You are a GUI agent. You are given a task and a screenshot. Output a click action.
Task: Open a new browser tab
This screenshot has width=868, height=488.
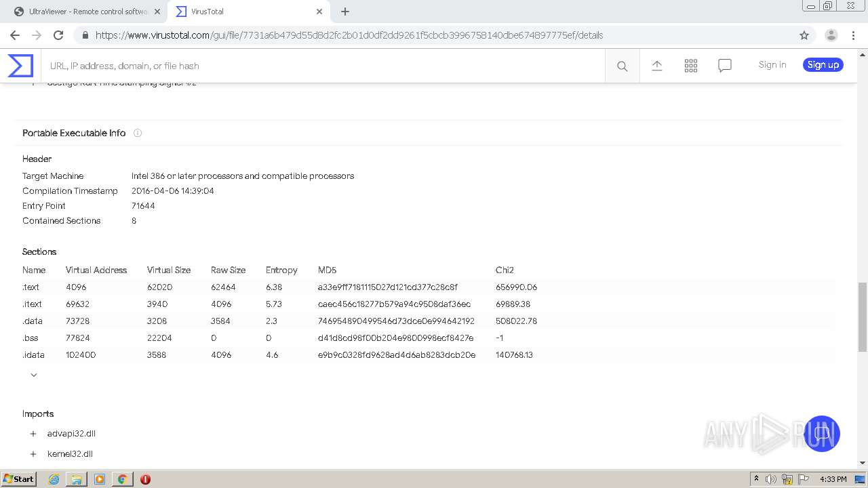[x=345, y=12]
